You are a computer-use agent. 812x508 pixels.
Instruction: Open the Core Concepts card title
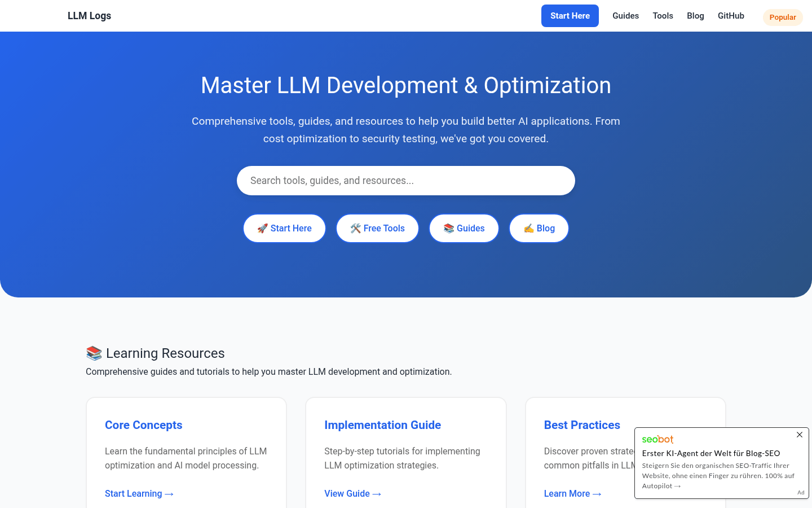(143, 425)
